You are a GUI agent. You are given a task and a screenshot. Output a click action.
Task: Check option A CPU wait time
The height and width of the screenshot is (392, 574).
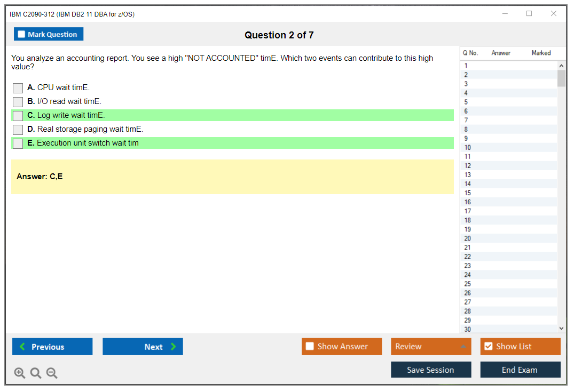[x=18, y=88]
